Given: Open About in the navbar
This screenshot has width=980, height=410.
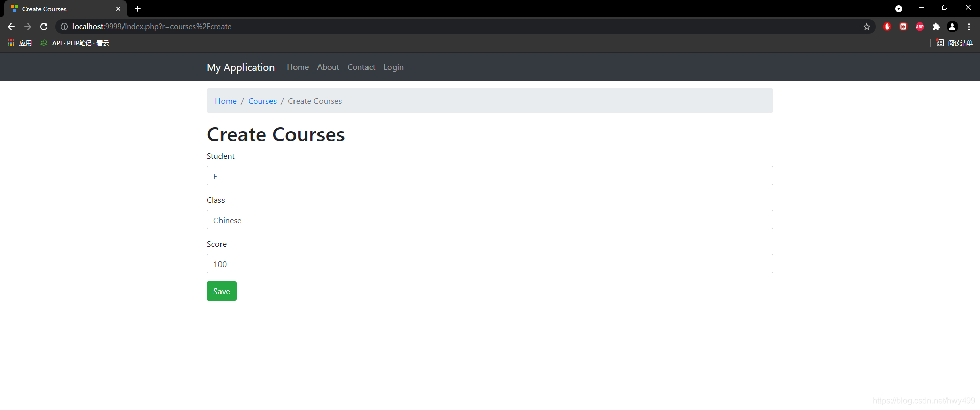Looking at the screenshot, I should point(328,67).
